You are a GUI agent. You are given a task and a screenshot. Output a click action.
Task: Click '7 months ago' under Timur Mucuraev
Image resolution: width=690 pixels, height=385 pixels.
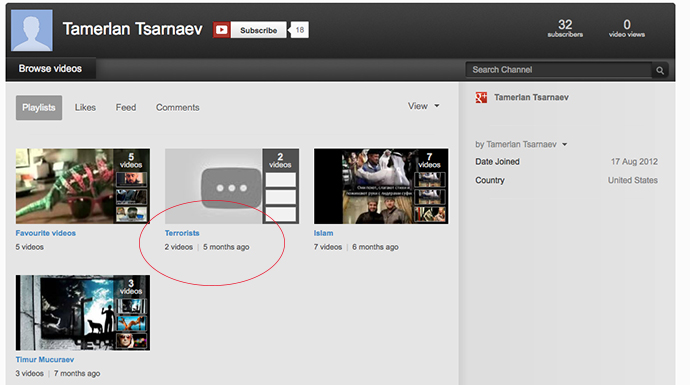(x=77, y=374)
